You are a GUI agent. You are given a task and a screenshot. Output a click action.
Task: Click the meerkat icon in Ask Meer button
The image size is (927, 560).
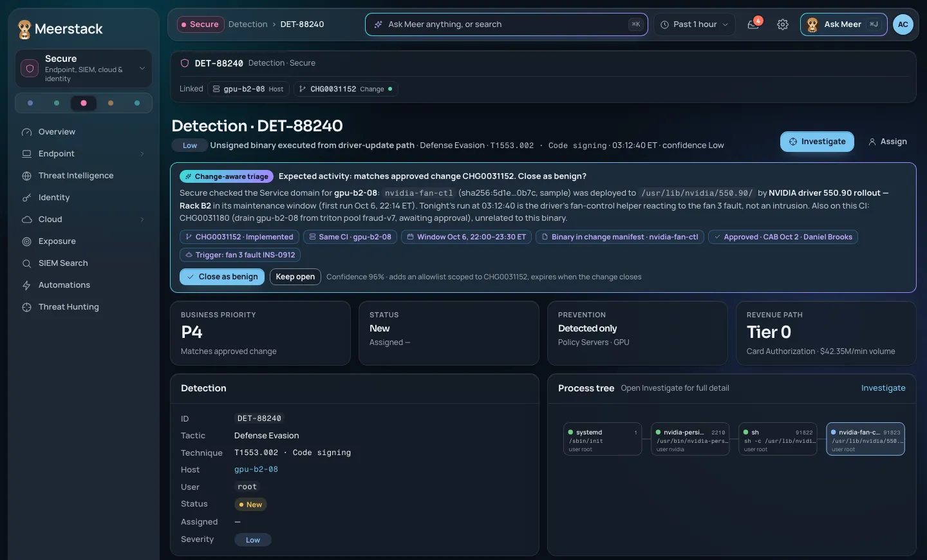click(x=812, y=24)
